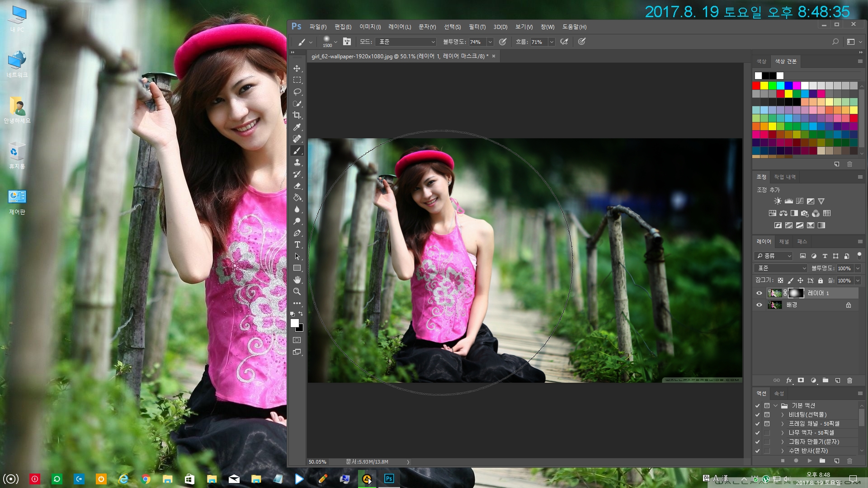This screenshot has width=868, height=488.
Task: Hide 배경 layer visibility
Action: point(759,305)
